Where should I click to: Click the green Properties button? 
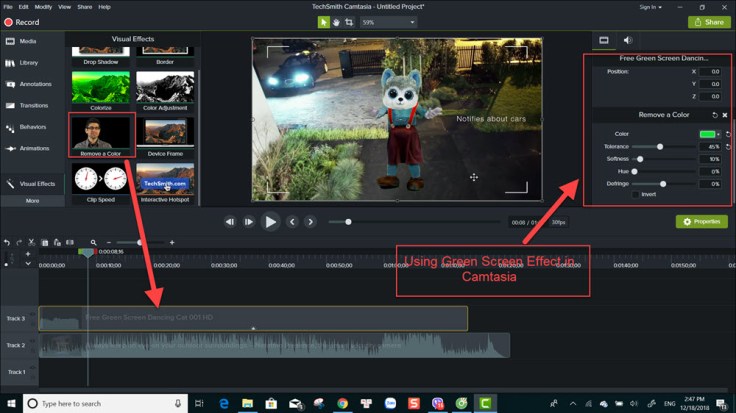point(702,222)
